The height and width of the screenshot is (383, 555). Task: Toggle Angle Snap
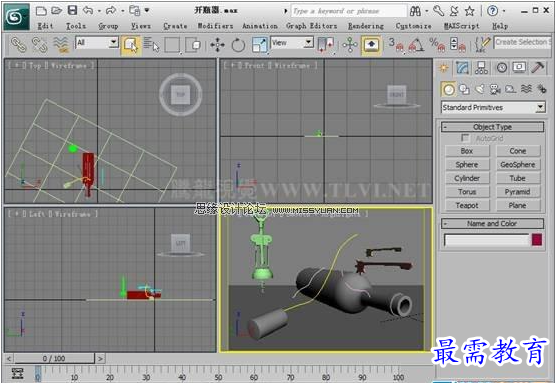[x=416, y=45]
